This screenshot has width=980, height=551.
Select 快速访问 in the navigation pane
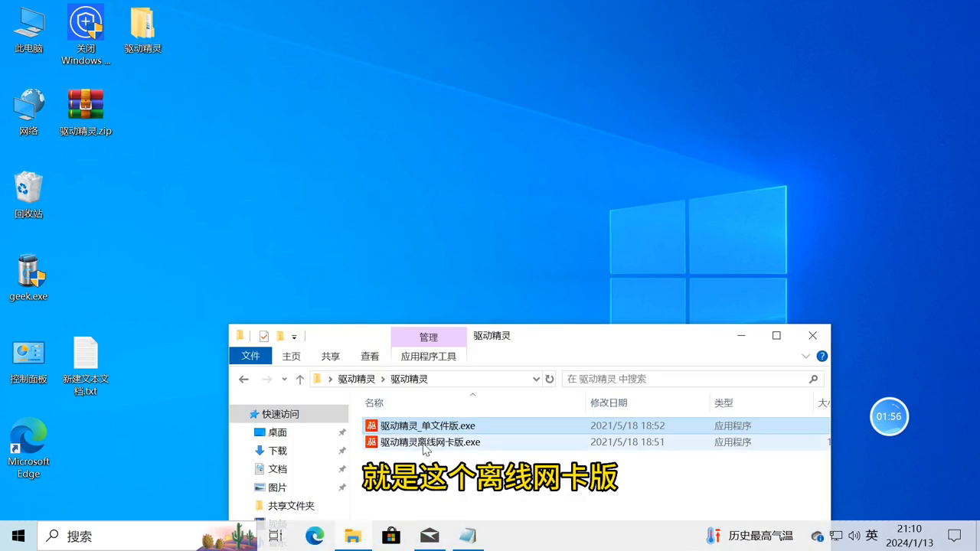[280, 414]
